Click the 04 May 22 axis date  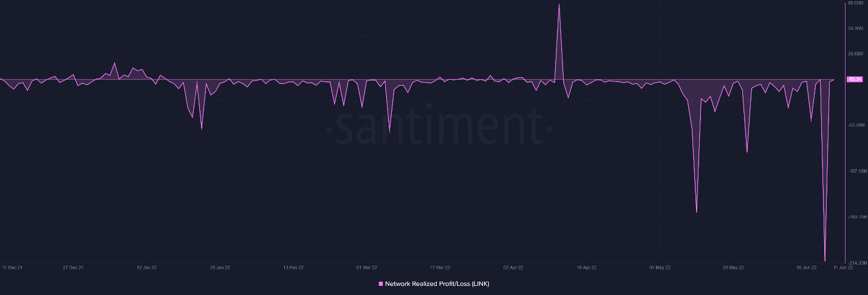click(x=660, y=267)
